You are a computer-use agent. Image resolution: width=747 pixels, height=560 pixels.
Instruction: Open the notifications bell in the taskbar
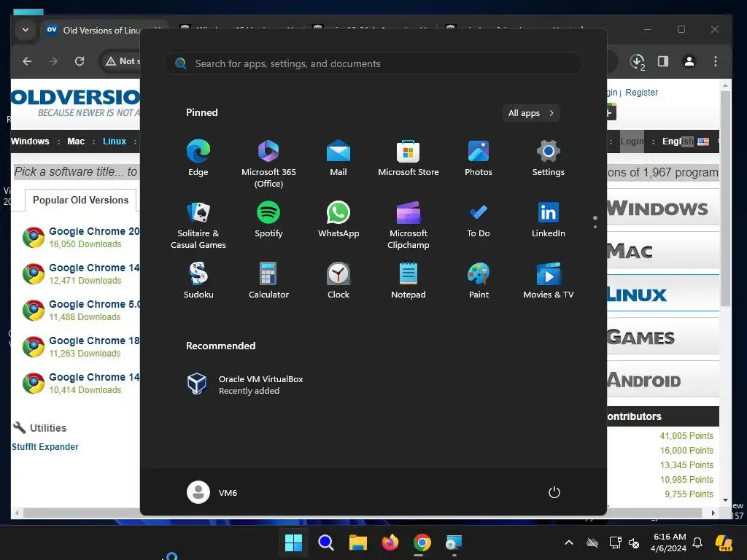click(697, 542)
